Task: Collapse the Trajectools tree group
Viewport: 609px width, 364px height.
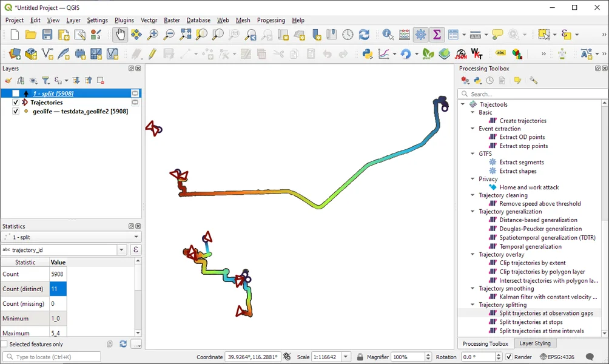Action: pyautogui.click(x=463, y=104)
